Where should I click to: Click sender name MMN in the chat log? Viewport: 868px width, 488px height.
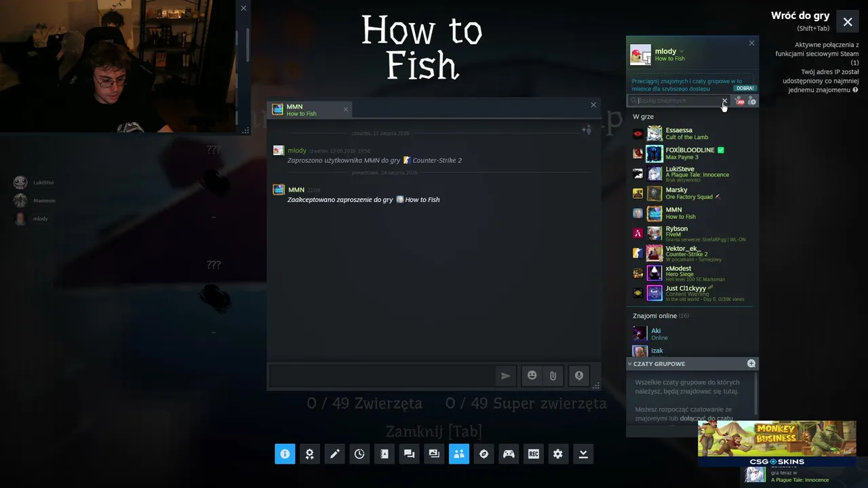point(296,190)
